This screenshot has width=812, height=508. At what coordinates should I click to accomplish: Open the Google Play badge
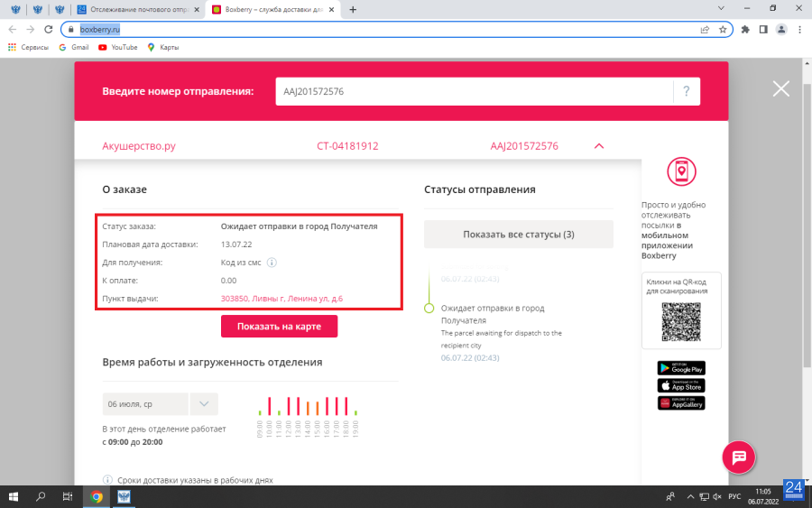[681, 368]
